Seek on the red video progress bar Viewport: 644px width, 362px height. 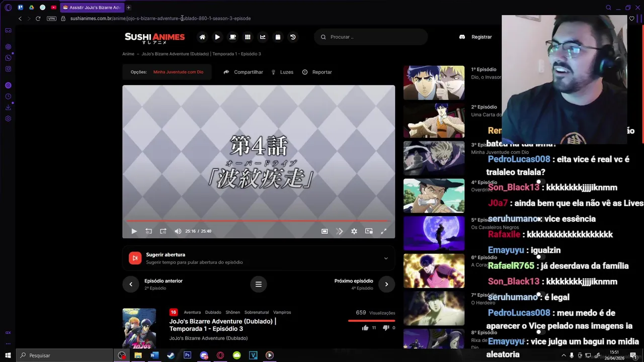pos(258,221)
